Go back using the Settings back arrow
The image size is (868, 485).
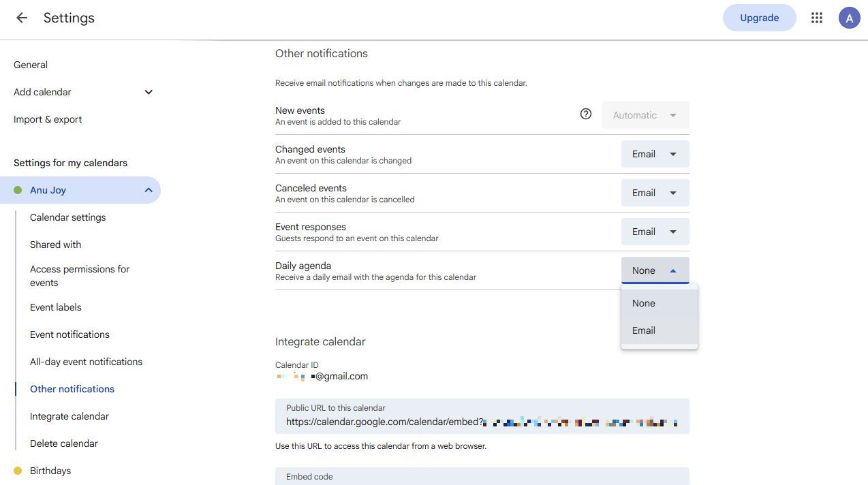[x=22, y=18]
